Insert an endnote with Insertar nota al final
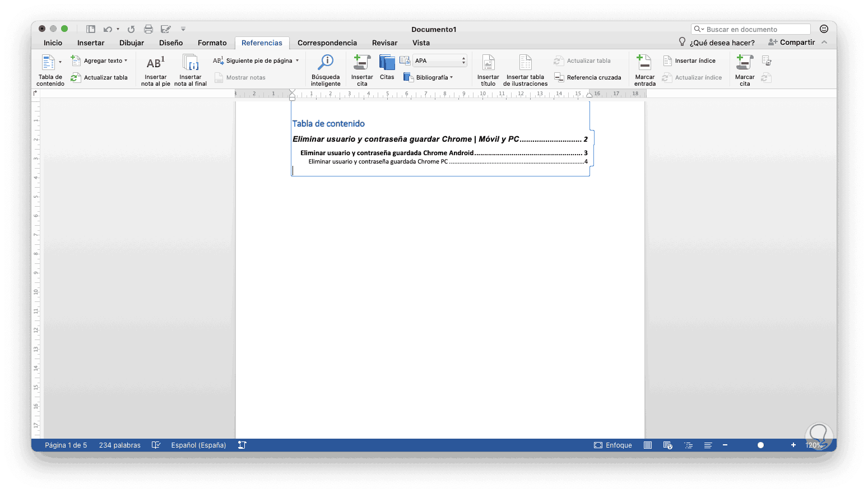Viewport: 868px width, 493px height. tap(191, 71)
